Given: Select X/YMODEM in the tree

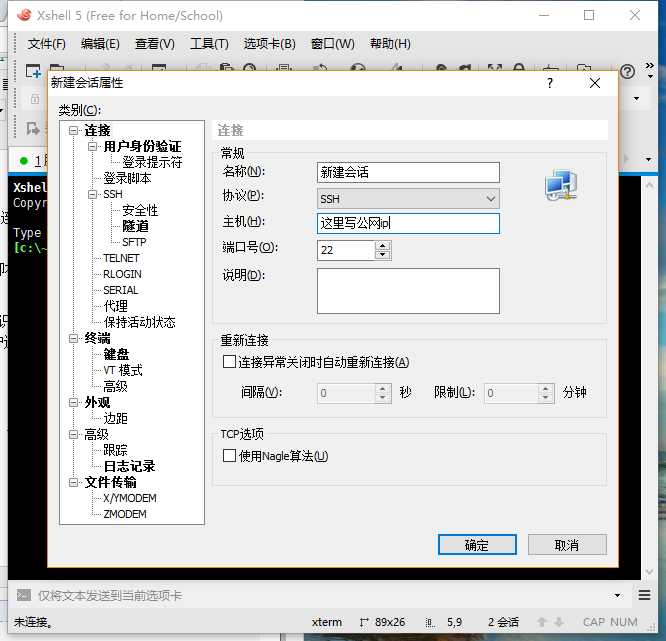Looking at the screenshot, I should [130, 498].
